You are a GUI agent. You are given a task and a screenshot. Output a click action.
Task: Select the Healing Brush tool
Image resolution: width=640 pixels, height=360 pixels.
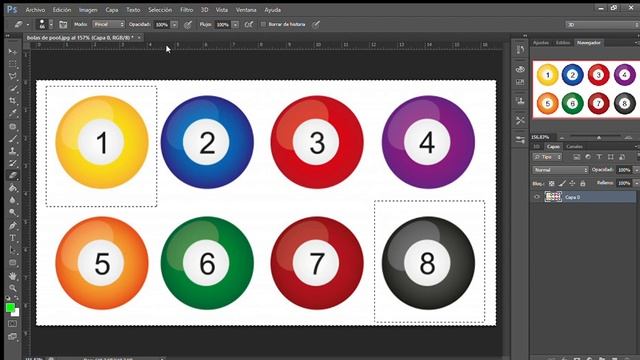(x=13, y=126)
